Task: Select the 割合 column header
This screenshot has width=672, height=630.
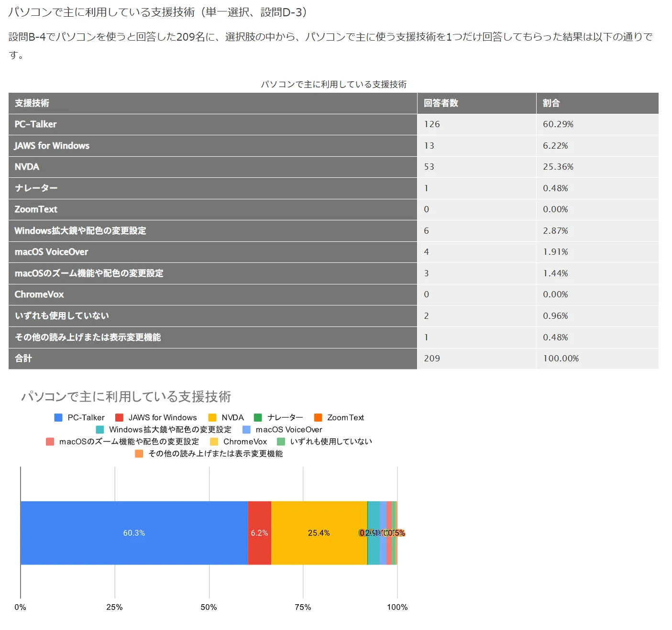Action: pos(597,103)
